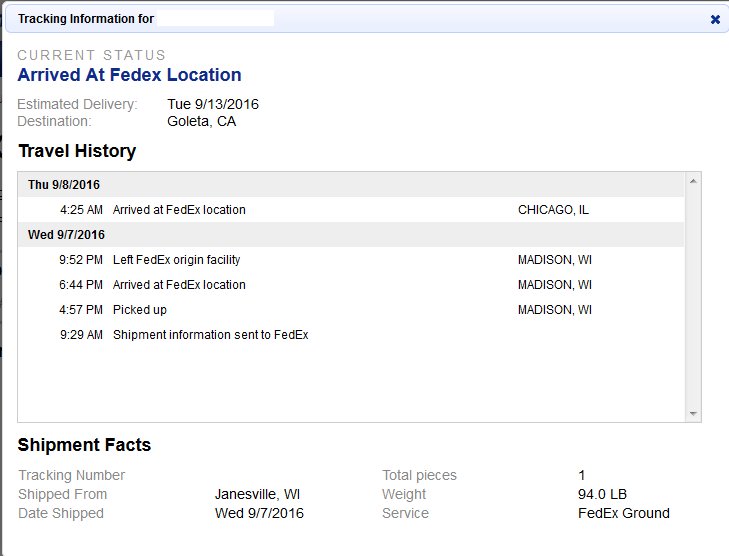
Task: Click the 9:52 PM time entry
Action: pyautogui.click(x=81, y=260)
